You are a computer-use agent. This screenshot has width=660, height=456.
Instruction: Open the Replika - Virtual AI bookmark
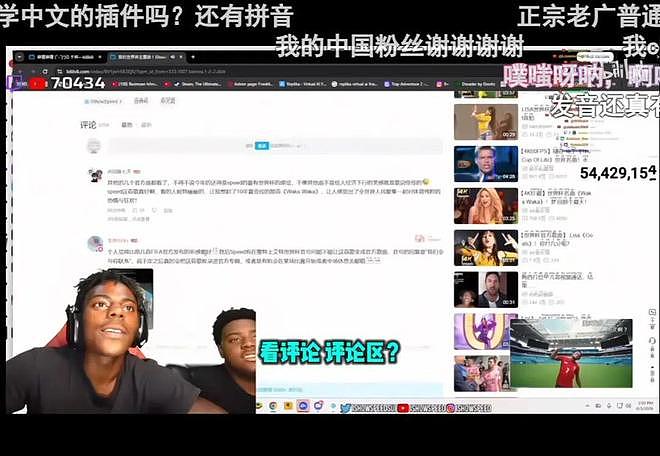[303, 84]
